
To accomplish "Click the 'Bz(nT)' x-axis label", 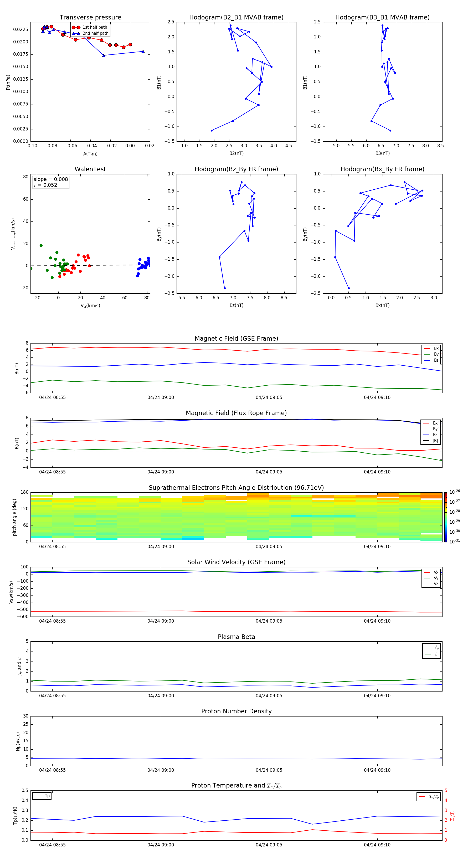I will pos(236,306).
